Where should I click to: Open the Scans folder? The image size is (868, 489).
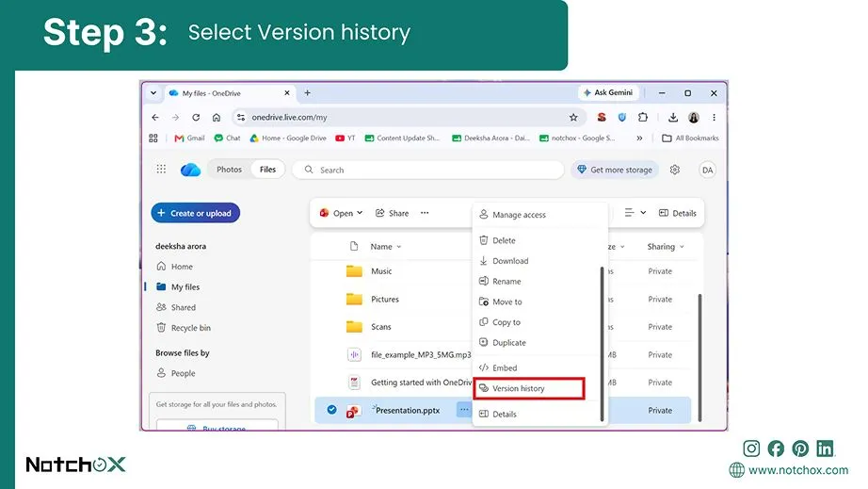coord(381,327)
